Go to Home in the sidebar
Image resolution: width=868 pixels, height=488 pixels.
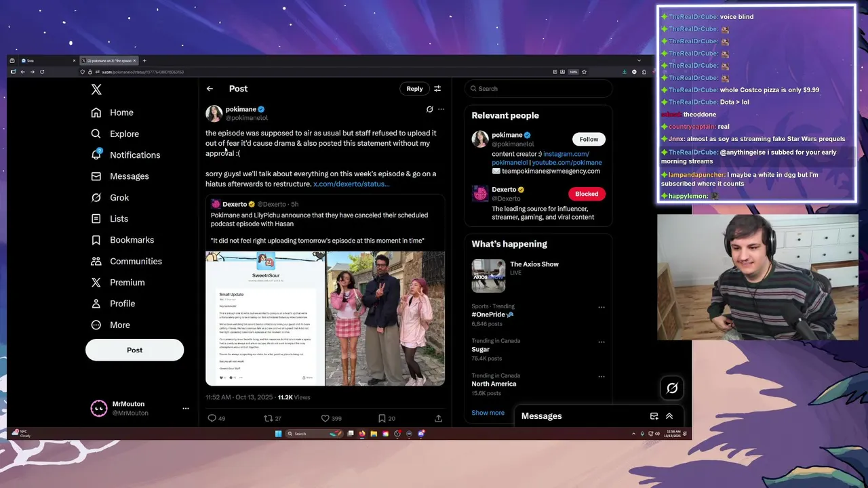click(x=113, y=113)
